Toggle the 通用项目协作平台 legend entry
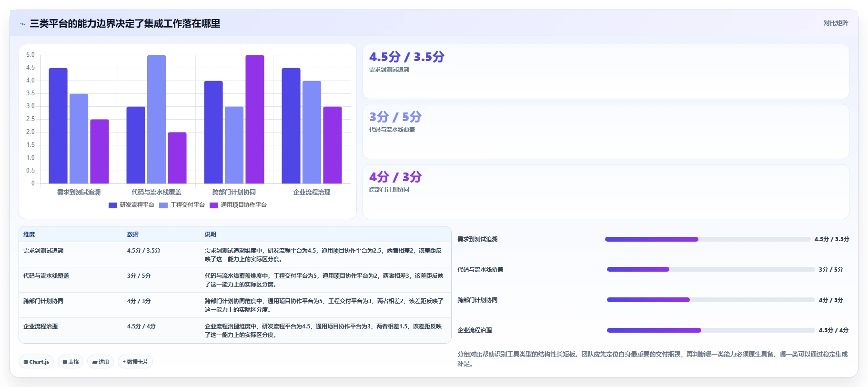 pos(238,205)
